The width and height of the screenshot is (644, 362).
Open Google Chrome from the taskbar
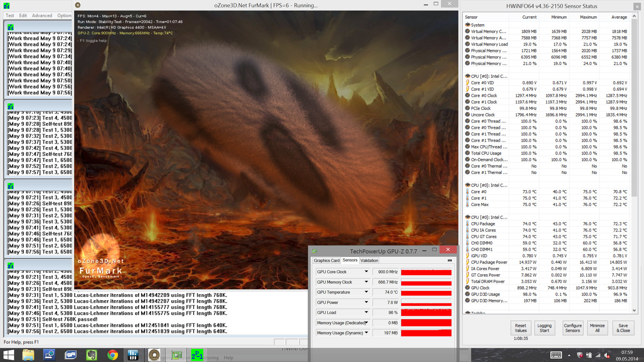112,355
